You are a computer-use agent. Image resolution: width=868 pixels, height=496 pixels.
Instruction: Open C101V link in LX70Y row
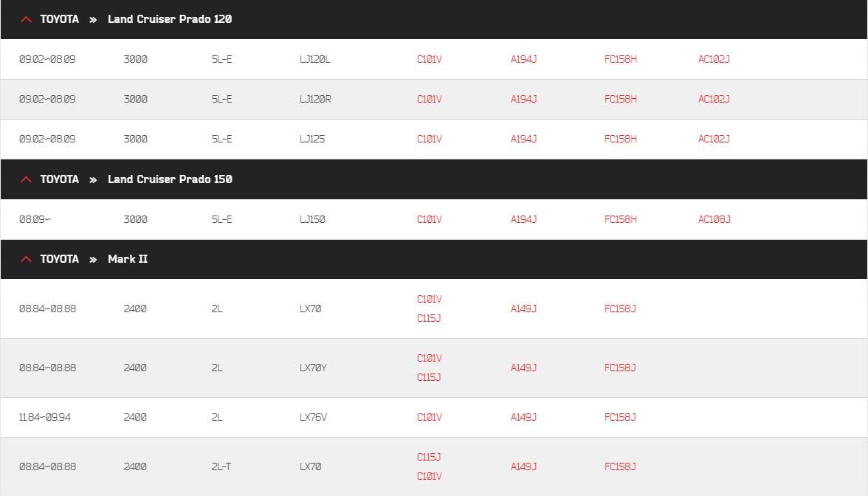pyautogui.click(x=429, y=358)
